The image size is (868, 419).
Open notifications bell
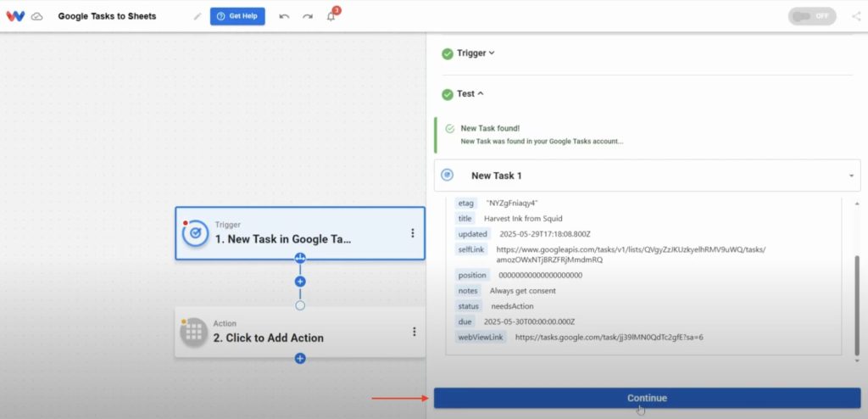331,16
